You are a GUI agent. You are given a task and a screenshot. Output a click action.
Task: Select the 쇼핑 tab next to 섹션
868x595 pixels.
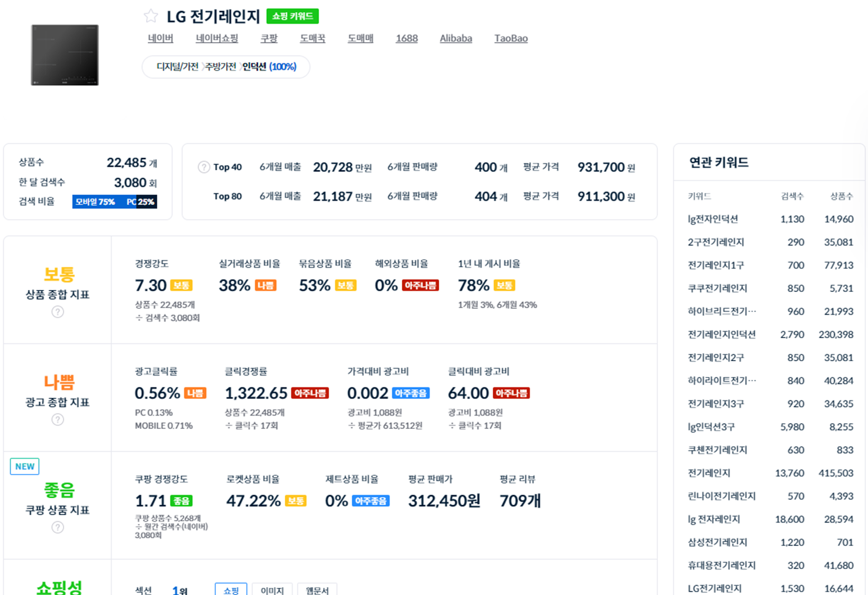click(231, 590)
